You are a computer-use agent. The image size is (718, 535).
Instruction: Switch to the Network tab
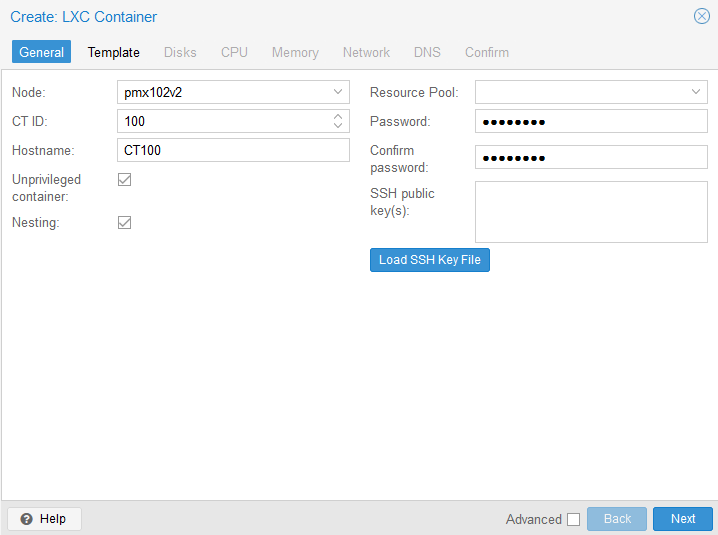[366, 52]
